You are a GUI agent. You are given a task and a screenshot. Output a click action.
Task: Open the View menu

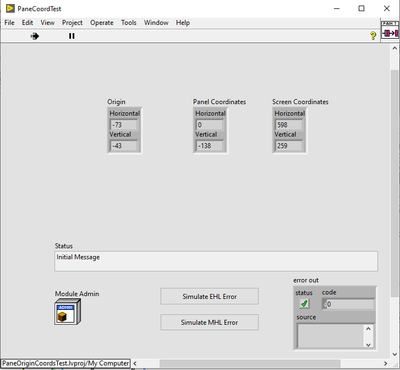(x=47, y=23)
